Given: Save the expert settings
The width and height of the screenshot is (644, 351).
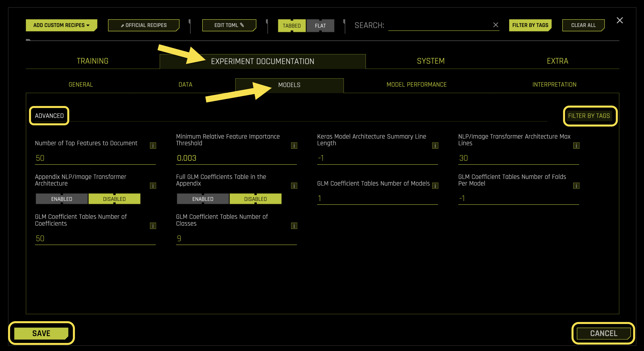Looking at the screenshot, I should point(41,333).
